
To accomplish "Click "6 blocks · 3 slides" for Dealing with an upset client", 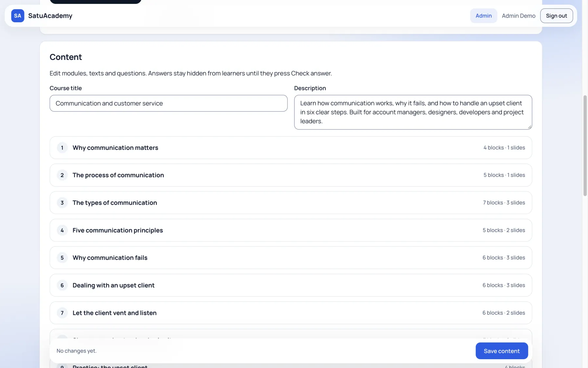I will point(504,285).
